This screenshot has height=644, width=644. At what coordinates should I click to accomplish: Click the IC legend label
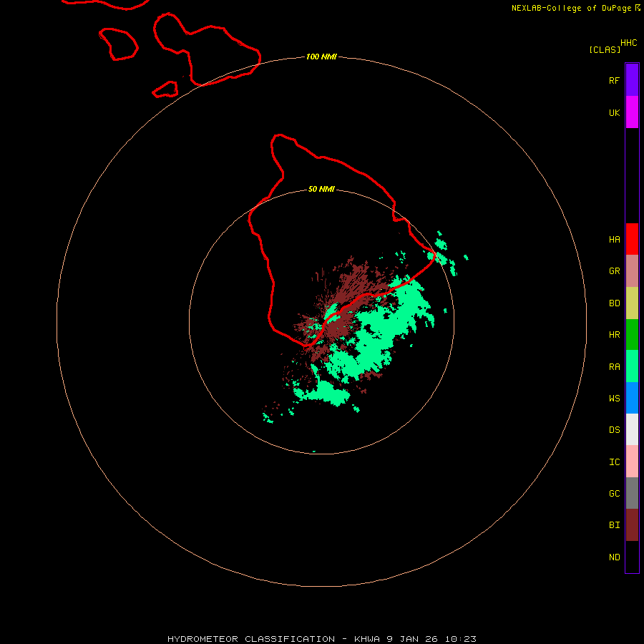[614, 462]
